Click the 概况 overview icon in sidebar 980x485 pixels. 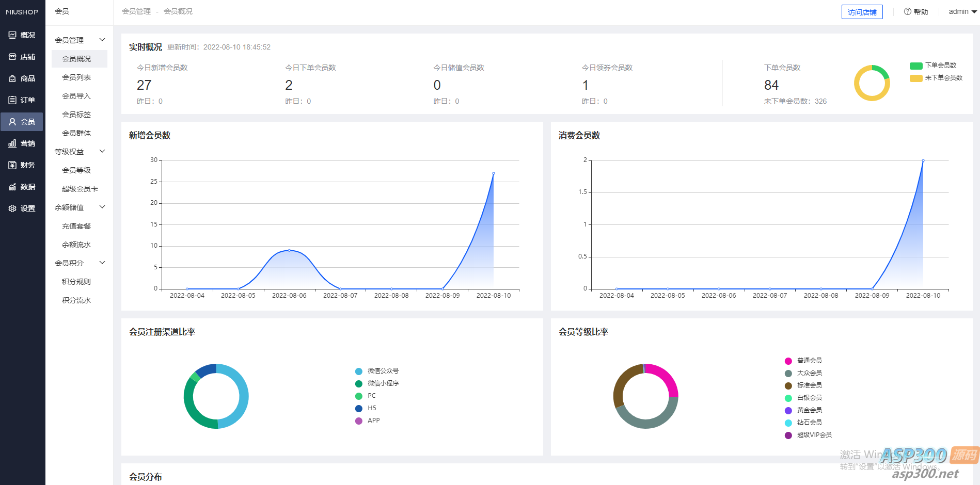tap(12, 35)
